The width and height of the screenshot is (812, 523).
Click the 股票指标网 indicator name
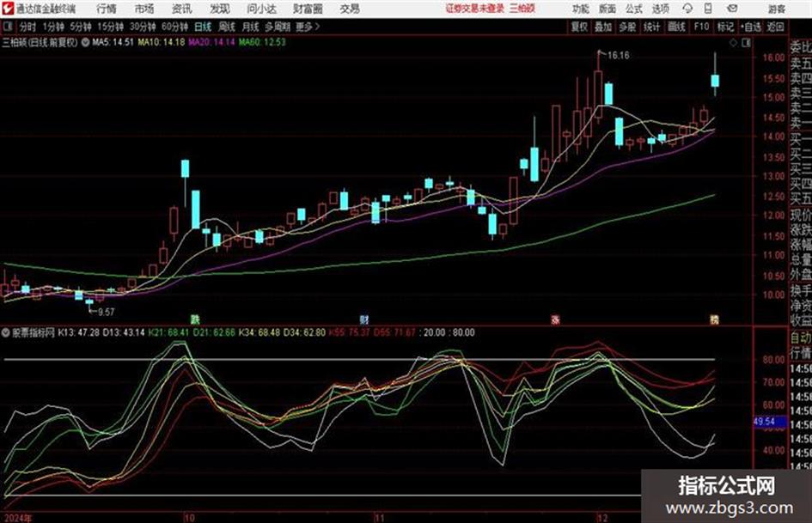34,332
